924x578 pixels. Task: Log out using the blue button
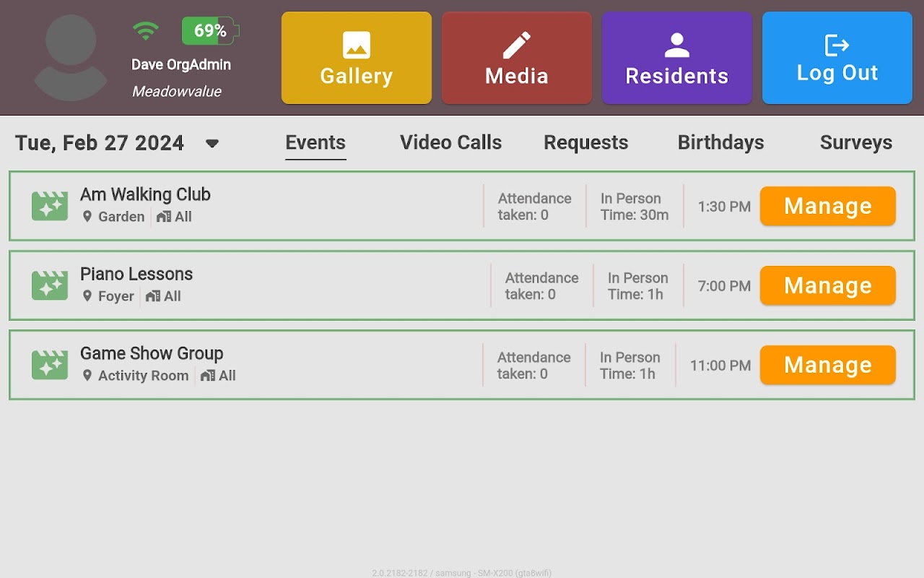click(x=837, y=58)
